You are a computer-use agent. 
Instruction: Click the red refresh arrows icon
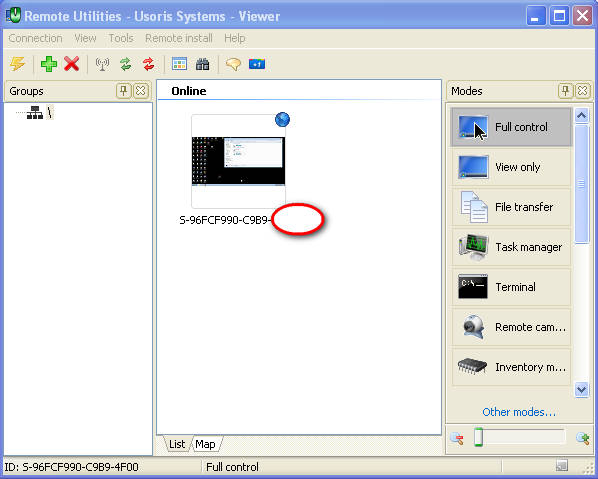(149, 64)
